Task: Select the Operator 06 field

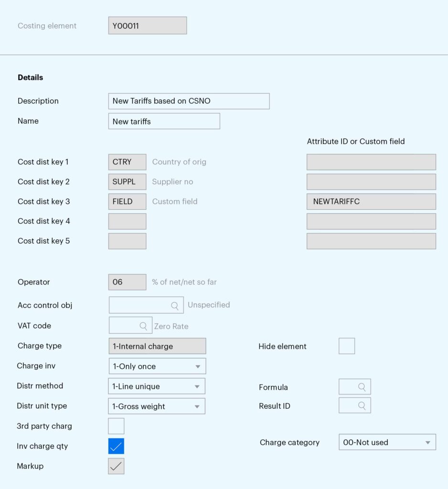Action: (x=127, y=282)
